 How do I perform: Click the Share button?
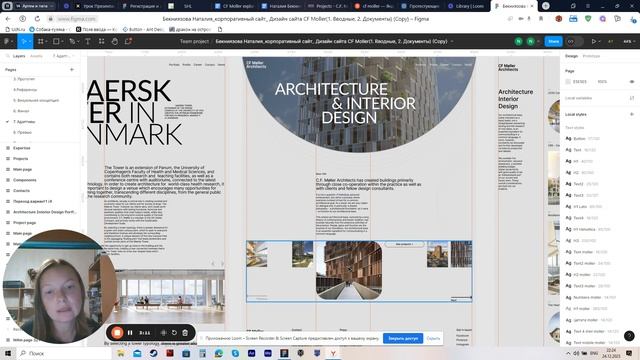point(553,41)
